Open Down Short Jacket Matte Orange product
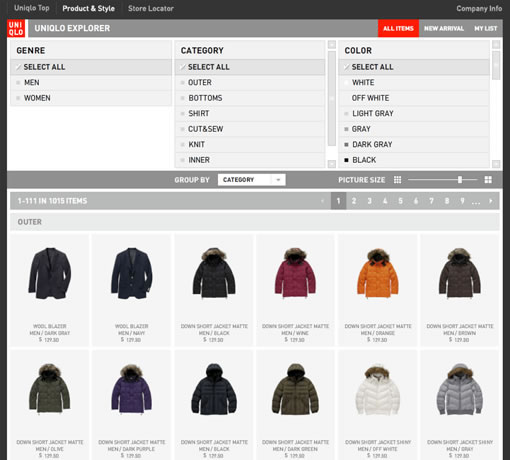This screenshot has width=510, height=460. 378,290
